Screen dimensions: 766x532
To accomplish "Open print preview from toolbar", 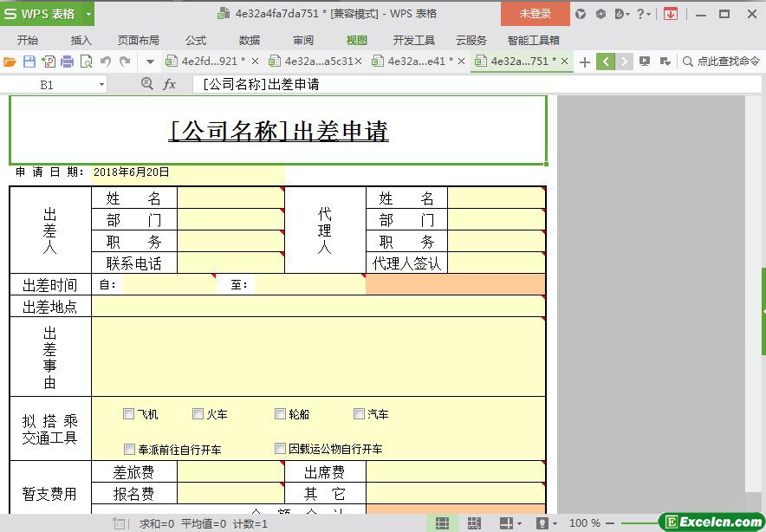I will (x=86, y=62).
